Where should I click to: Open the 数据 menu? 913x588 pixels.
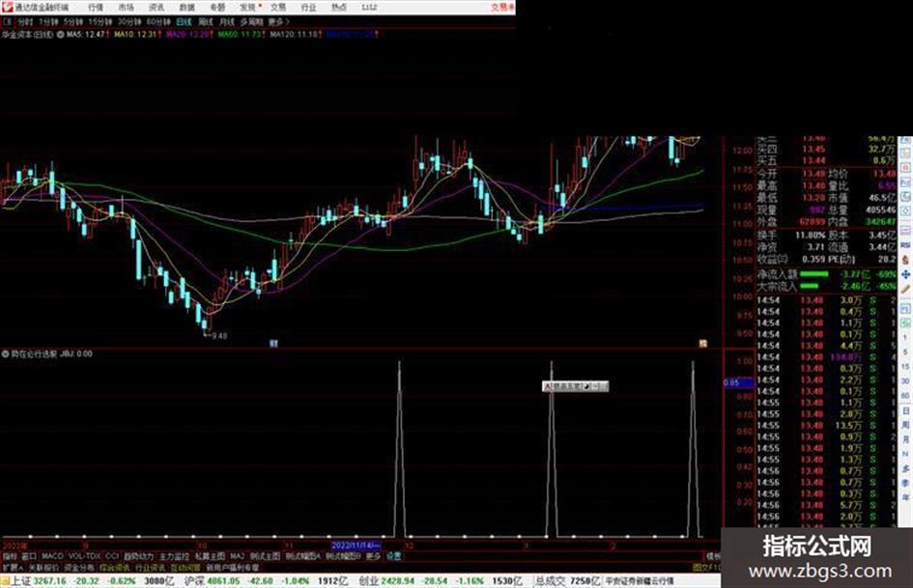pyautogui.click(x=186, y=7)
